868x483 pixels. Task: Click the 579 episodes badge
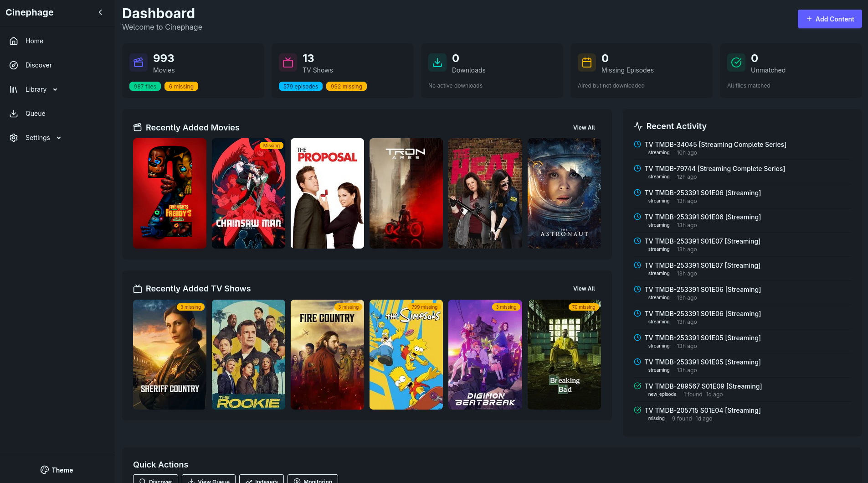click(x=300, y=87)
